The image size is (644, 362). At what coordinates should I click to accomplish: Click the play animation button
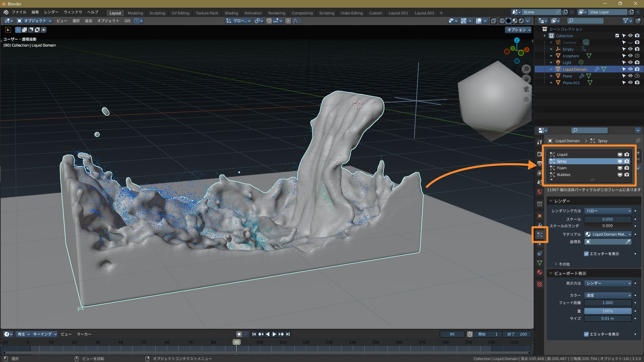274,334
